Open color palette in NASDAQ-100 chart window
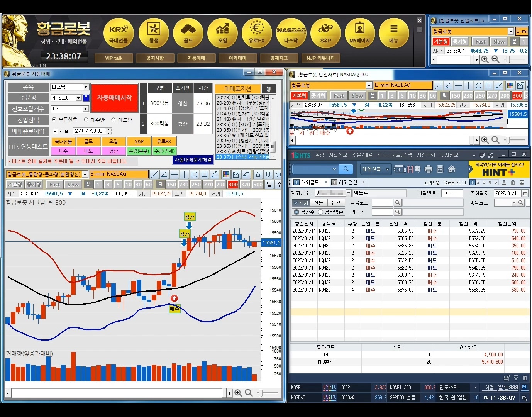Viewport: 532px width, 417px height. point(510,85)
